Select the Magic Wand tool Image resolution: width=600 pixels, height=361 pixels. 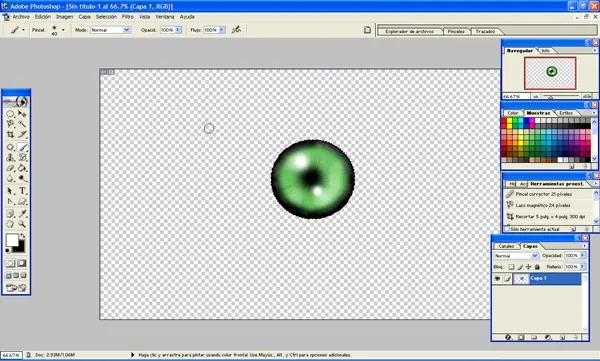tap(22, 124)
